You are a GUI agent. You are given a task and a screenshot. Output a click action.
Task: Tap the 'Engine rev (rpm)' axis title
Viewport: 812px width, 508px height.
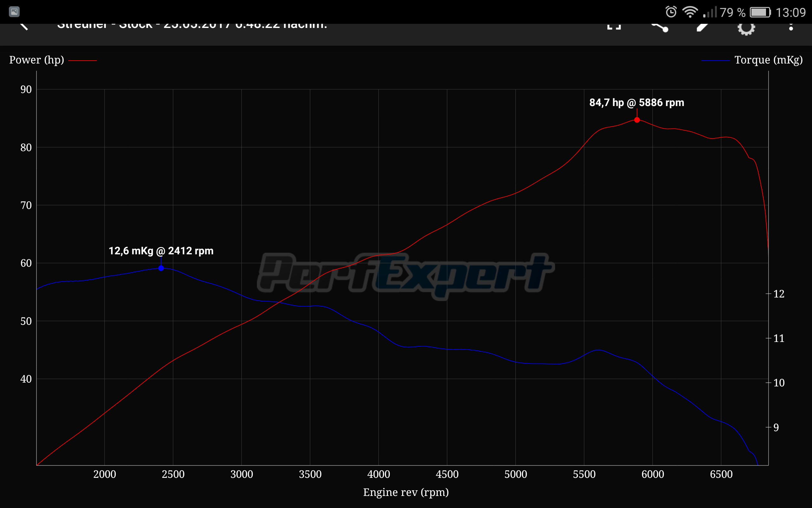click(x=406, y=492)
